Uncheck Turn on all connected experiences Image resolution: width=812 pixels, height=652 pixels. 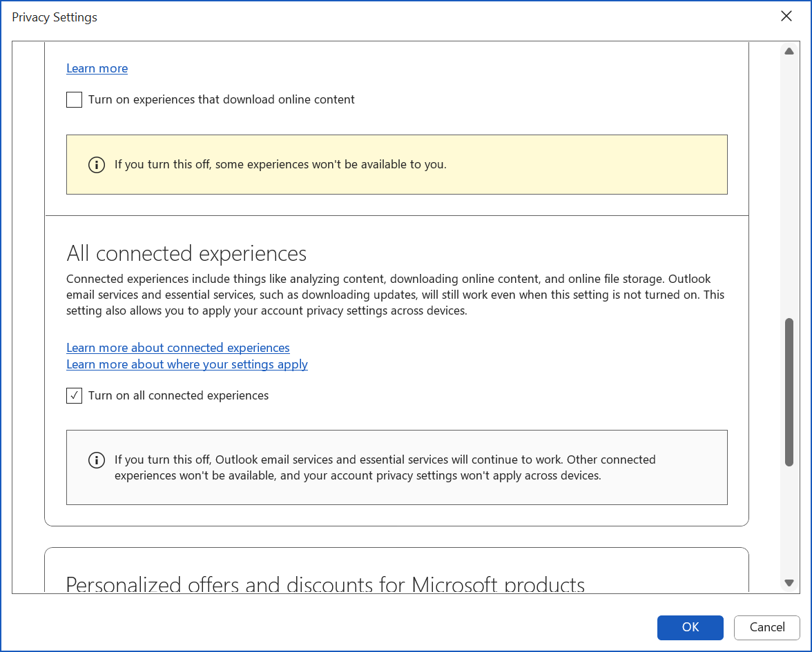pyautogui.click(x=75, y=396)
